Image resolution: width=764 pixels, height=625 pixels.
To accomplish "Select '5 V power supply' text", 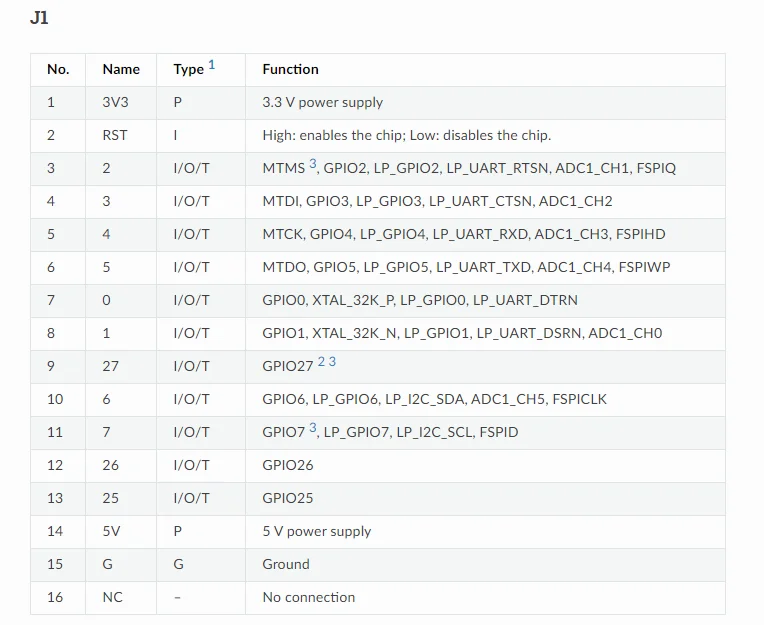I will pyautogui.click(x=317, y=531).
